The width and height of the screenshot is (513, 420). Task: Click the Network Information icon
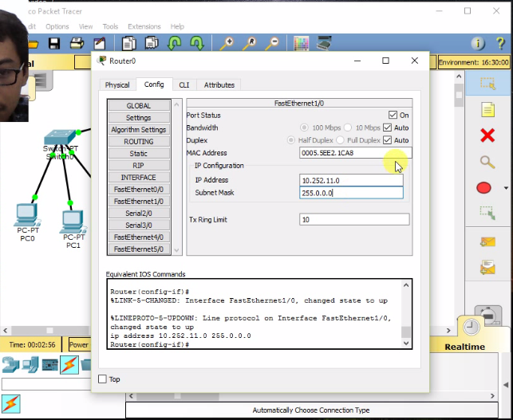tap(478, 43)
